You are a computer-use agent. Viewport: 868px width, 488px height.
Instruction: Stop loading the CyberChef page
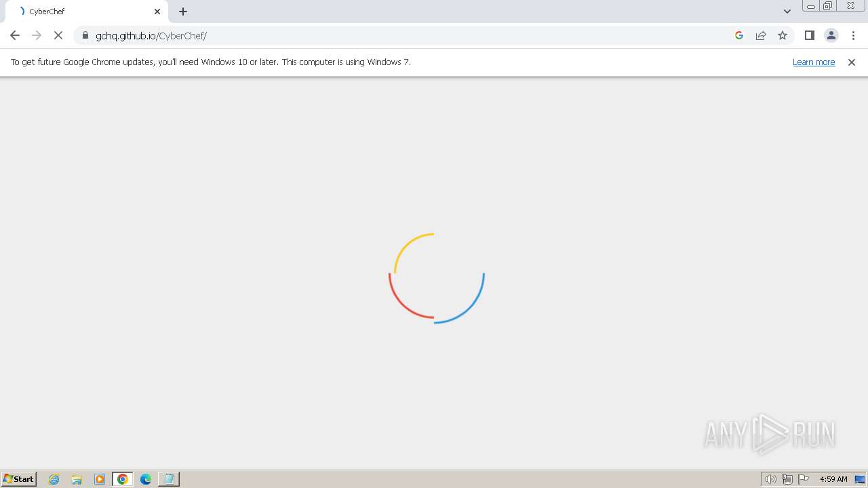pyautogui.click(x=58, y=35)
